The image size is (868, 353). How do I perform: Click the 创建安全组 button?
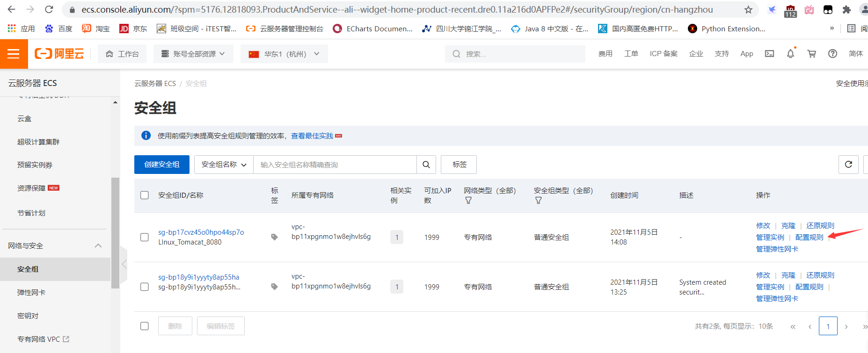[162, 165]
